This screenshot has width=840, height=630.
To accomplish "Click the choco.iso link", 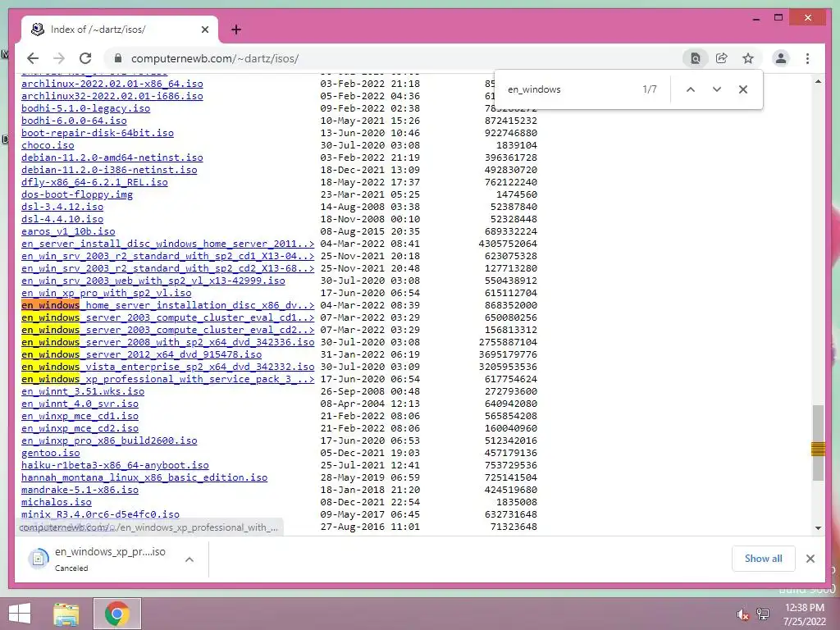I will 48,145.
